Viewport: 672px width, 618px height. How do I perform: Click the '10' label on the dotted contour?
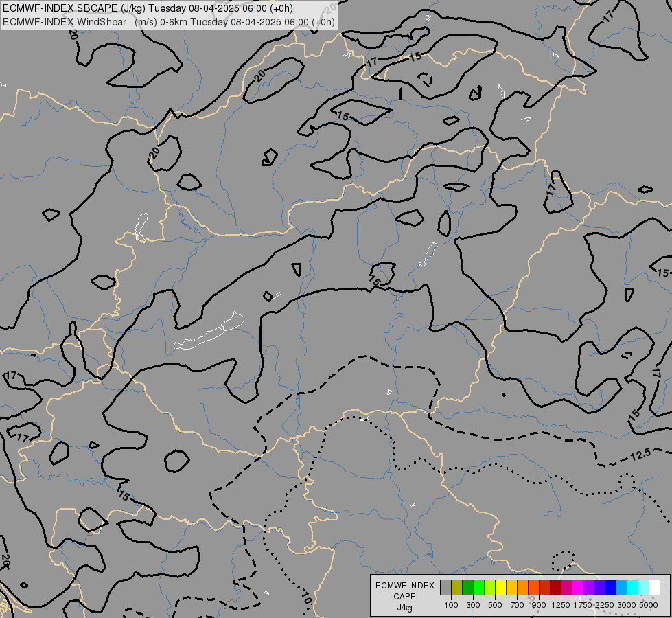(x=306, y=597)
